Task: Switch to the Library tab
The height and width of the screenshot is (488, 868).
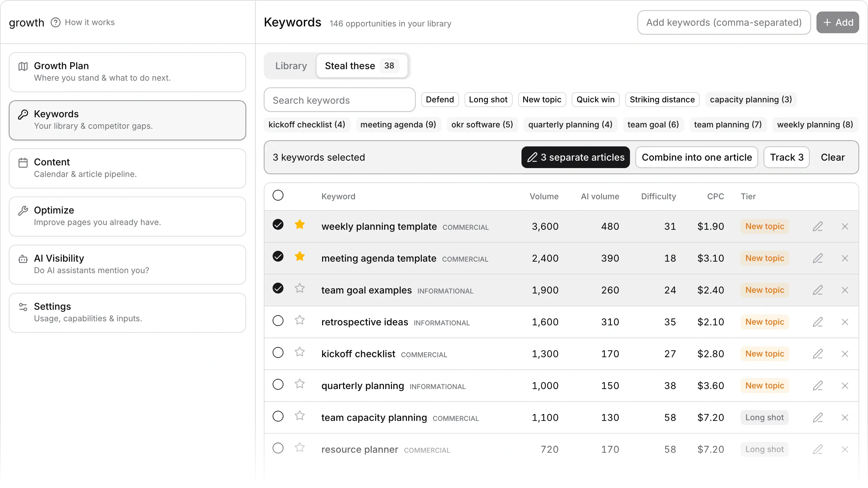Action: point(291,66)
